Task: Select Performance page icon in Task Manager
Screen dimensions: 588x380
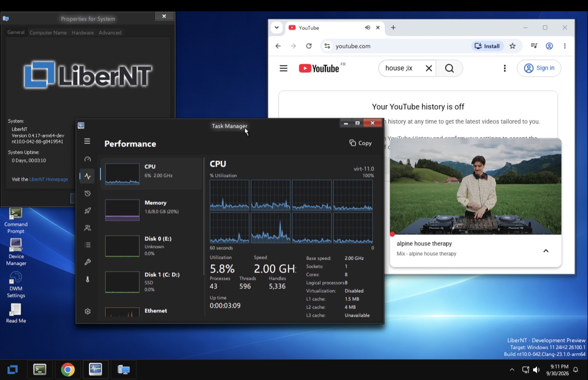Action: coord(88,176)
